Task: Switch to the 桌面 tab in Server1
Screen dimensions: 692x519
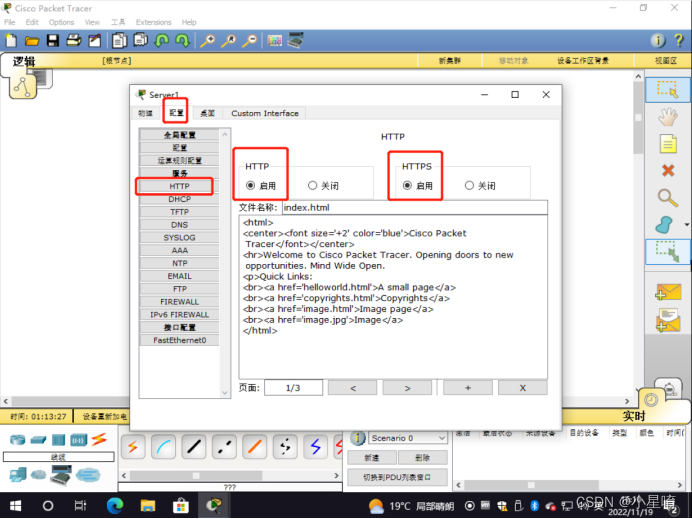Action: pos(207,113)
